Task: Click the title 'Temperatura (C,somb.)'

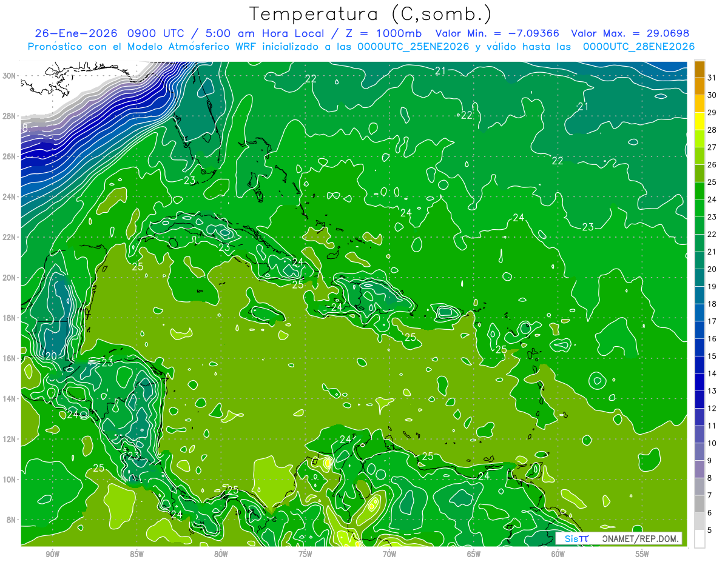Action: [370, 14]
